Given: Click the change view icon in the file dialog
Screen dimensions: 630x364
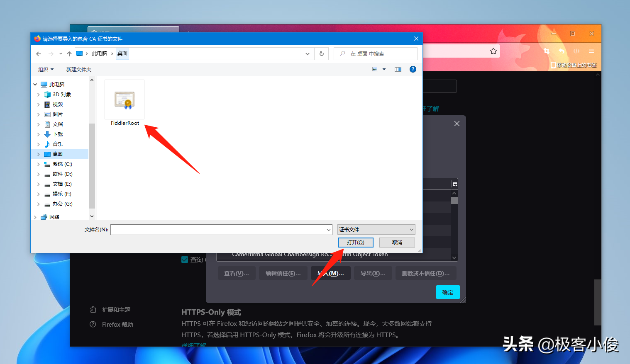Looking at the screenshot, I should point(375,69).
